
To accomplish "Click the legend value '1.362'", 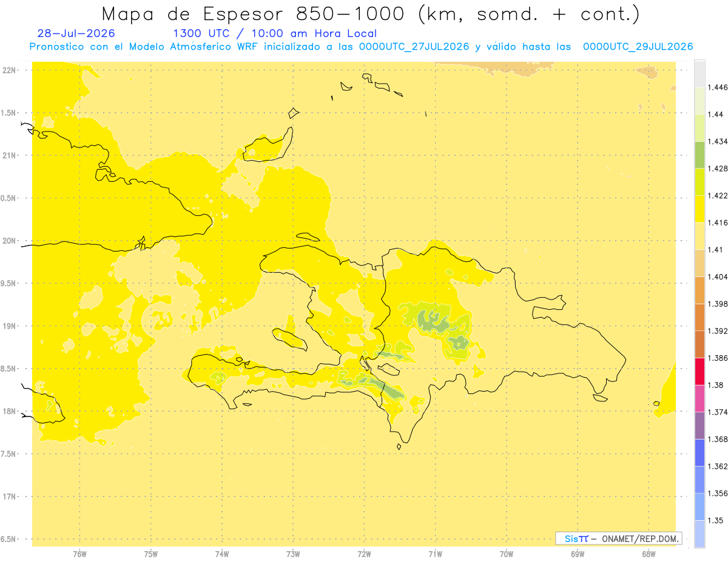I will [718, 466].
